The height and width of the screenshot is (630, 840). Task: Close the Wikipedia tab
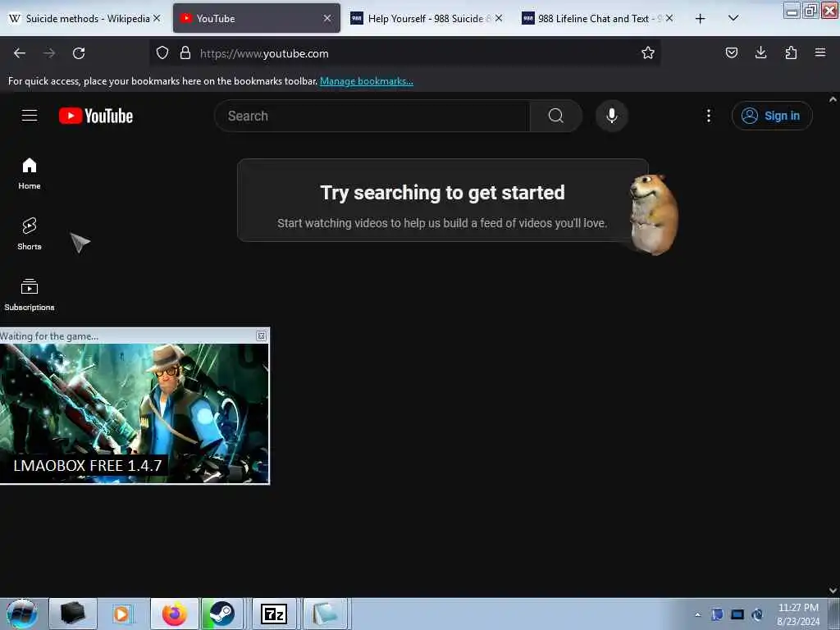pos(157,18)
